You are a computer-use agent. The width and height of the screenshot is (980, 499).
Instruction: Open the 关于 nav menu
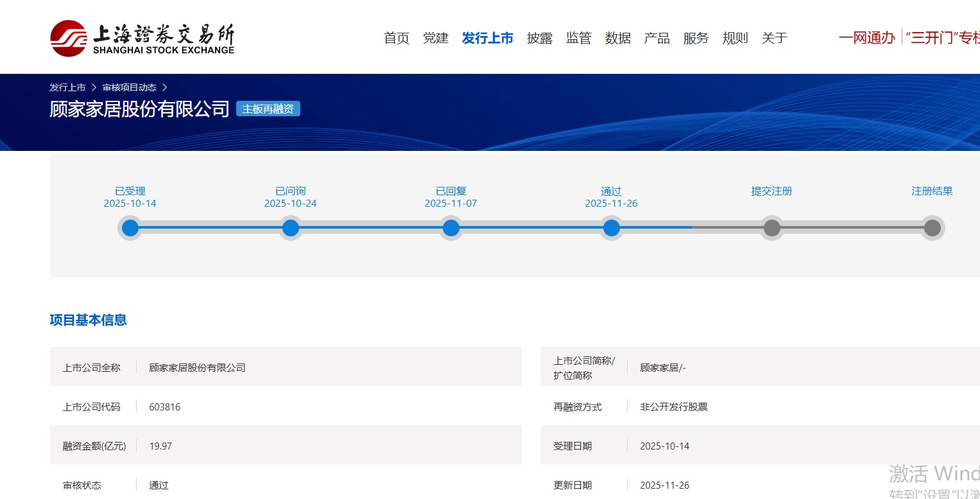coord(775,38)
